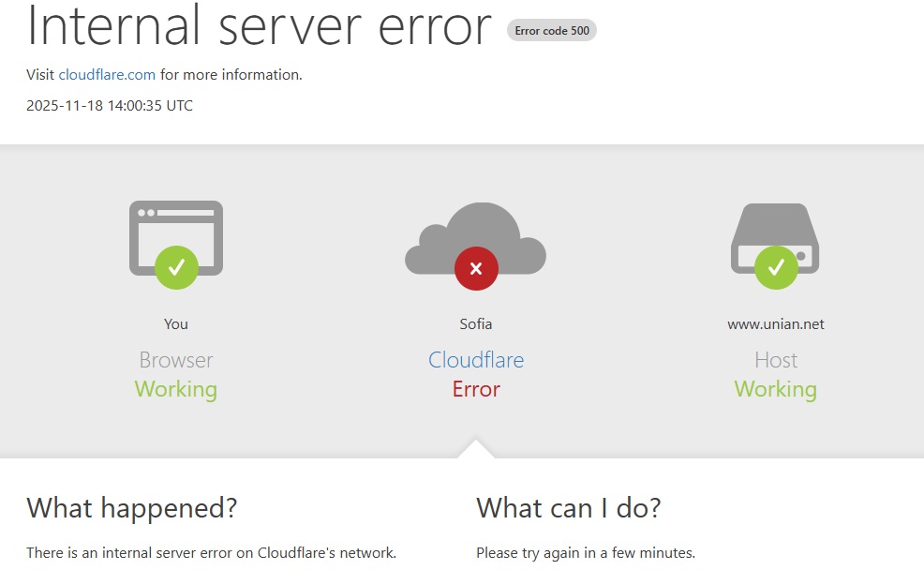Image resolution: width=924 pixels, height=585 pixels.
Task: Click the red 'Error' status under Cloudflare
Action: [x=476, y=389]
